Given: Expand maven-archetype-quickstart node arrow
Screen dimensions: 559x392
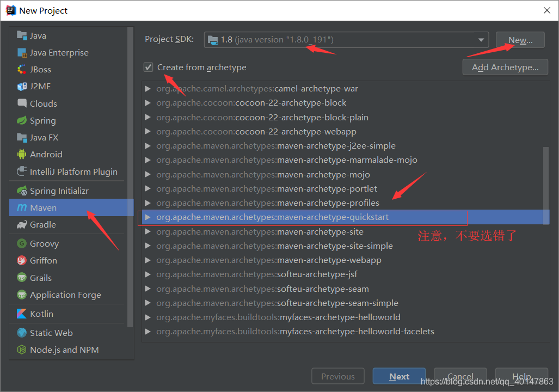Looking at the screenshot, I should [148, 217].
